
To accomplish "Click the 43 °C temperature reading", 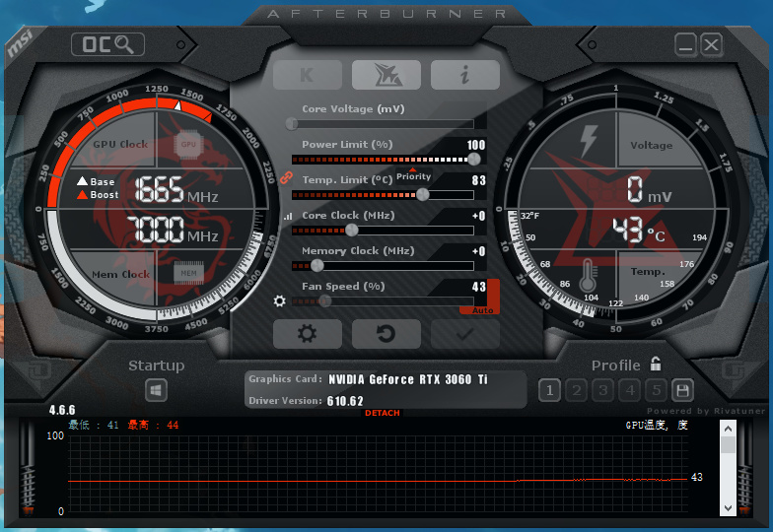I will point(639,231).
